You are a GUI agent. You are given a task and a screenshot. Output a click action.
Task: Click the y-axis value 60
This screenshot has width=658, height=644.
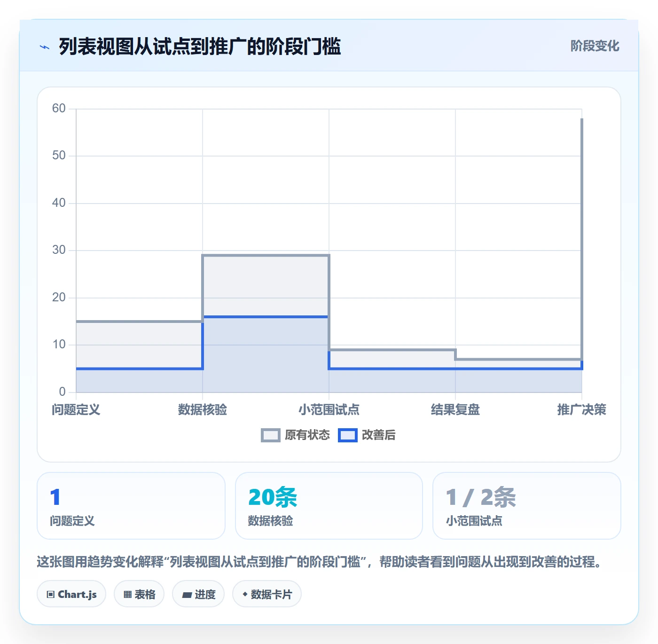point(59,109)
